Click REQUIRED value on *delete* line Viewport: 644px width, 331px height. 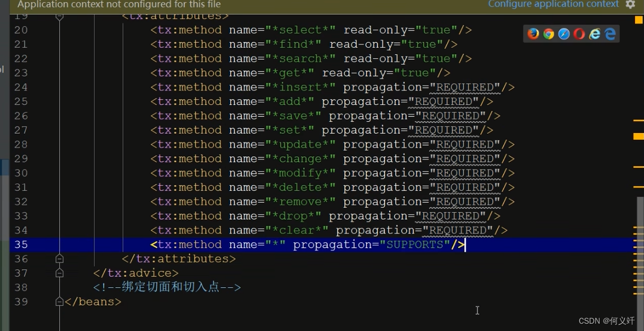click(x=465, y=188)
